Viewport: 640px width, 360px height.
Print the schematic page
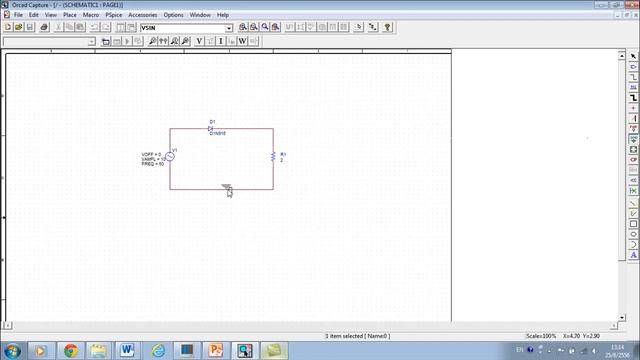click(x=44, y=27)
